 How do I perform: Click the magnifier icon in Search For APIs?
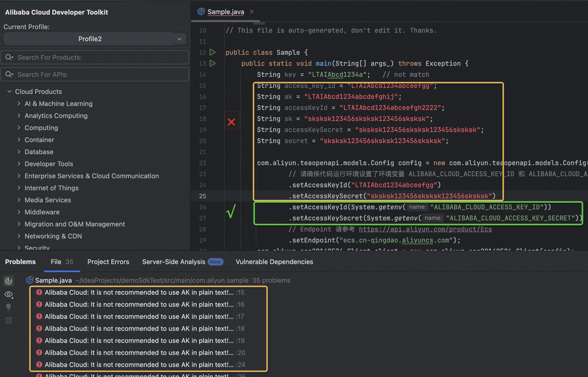click(x=9, y=74)
